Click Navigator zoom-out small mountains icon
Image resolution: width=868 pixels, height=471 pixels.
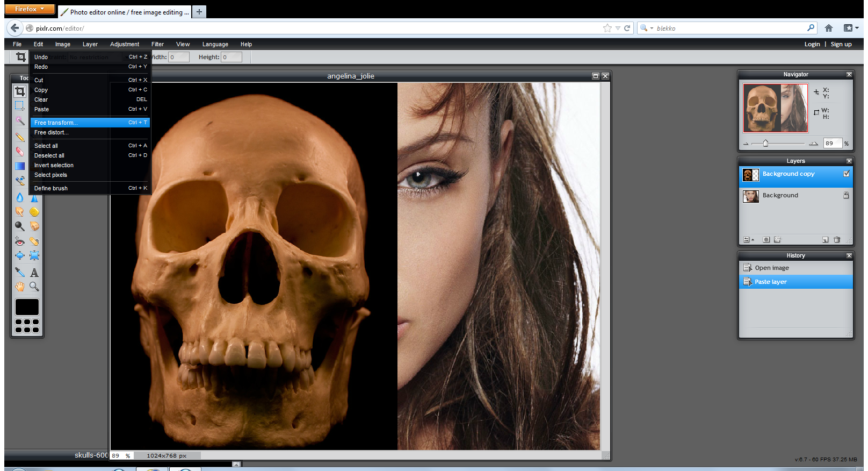pyautogui.click(x=746, y=144)
